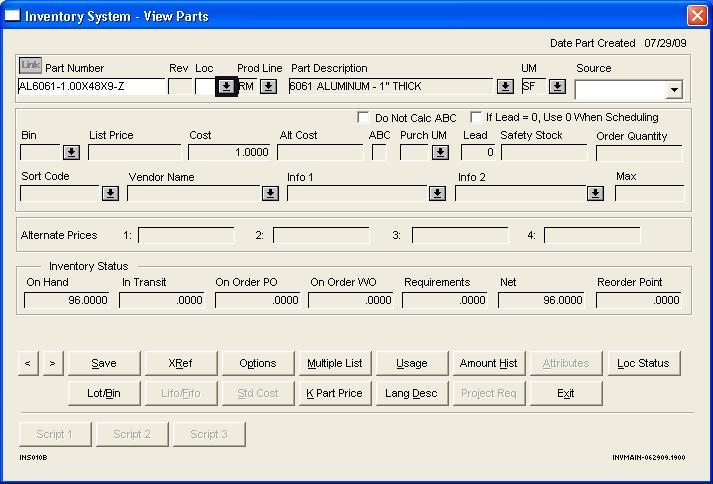Viewport: 713px width, 484px height.
Task: Close the View Parts window
Action: (x=697, y=16)
